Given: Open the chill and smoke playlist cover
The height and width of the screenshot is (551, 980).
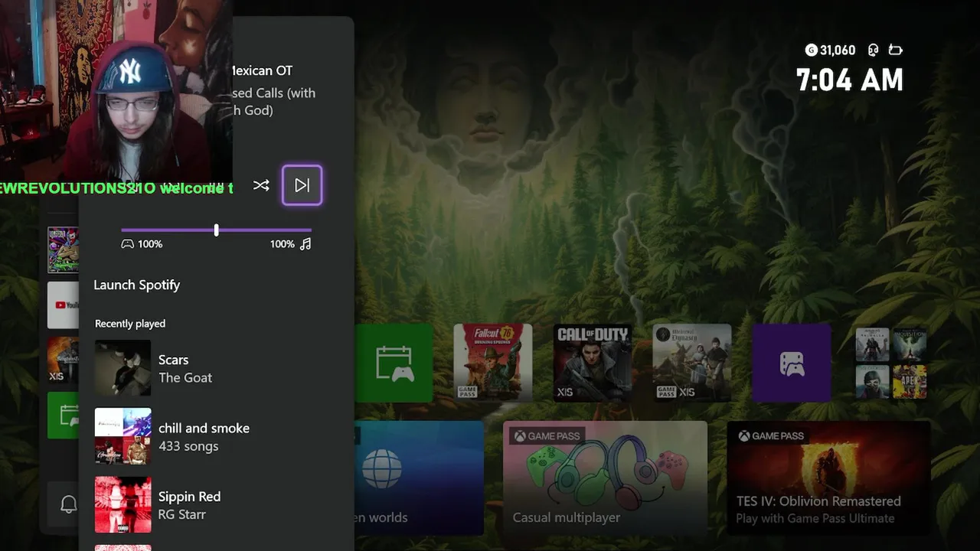Looking at the screenshot, I should (x=122, y=436).
